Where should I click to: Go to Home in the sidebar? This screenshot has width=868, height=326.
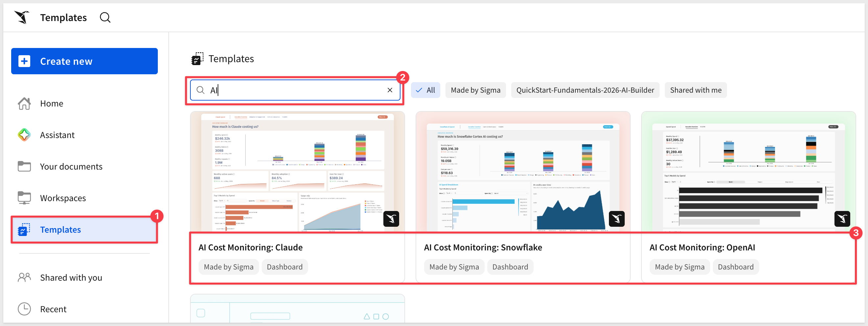point(84,104)
